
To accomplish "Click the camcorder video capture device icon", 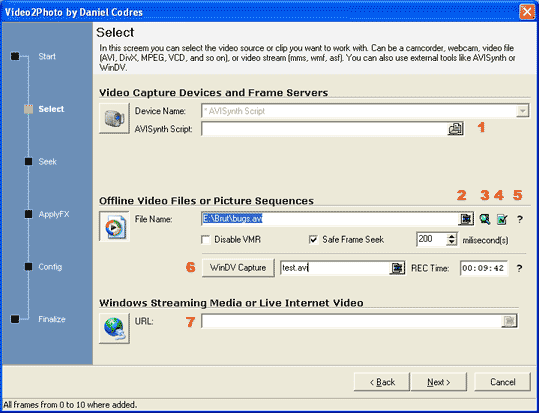I will (114, 118).
